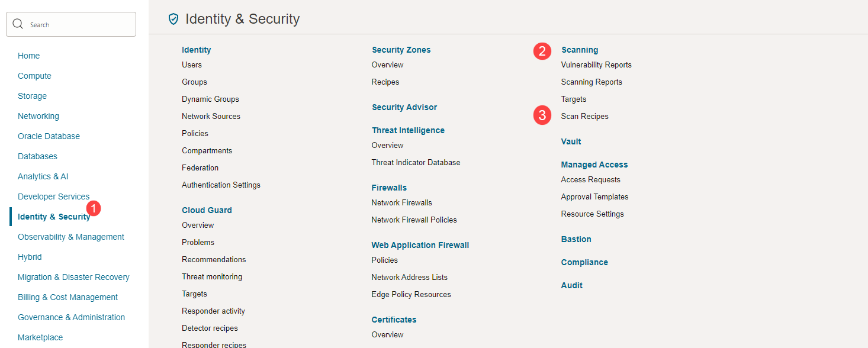Open Home in the navigation menu
The width and height of the screenshot is (868, 348).
pyautogui.click(x=29, y=56)
